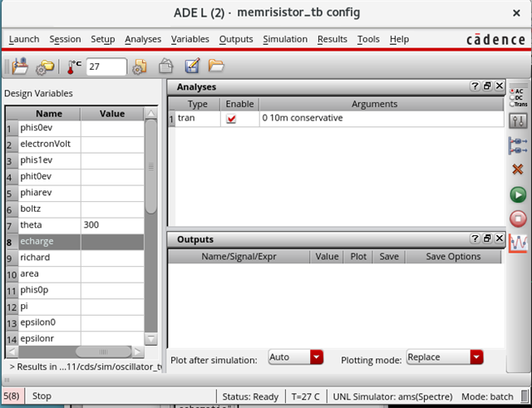Click the arguments cell '0 10m conservative'
This screenshot has width=532, height=408.
point(382,118)
